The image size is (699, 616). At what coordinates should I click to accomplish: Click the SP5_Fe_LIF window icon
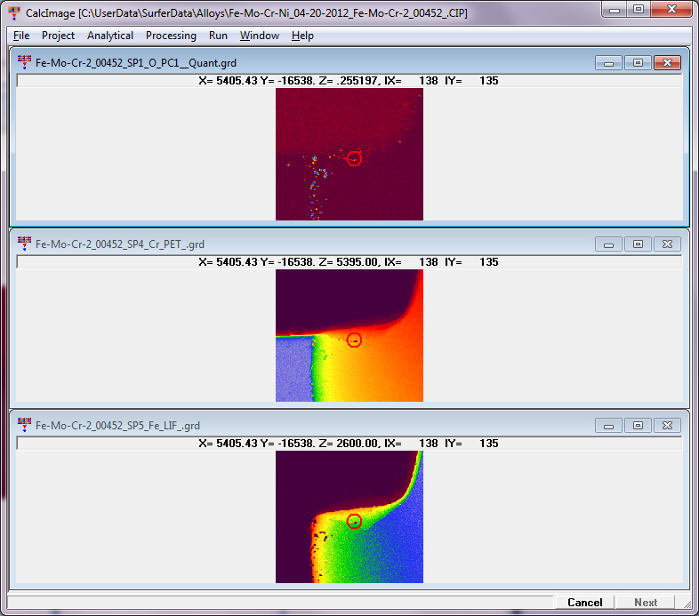[x=24, y=425]
